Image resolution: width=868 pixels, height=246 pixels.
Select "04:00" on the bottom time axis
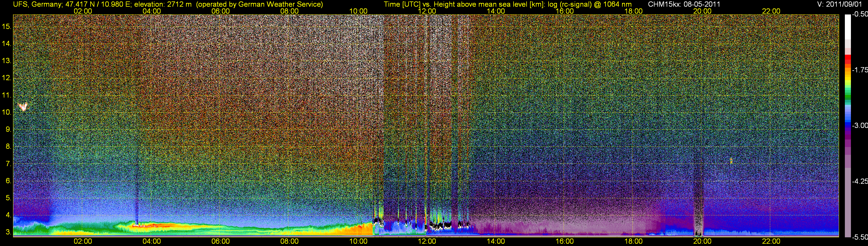[152, 241]
